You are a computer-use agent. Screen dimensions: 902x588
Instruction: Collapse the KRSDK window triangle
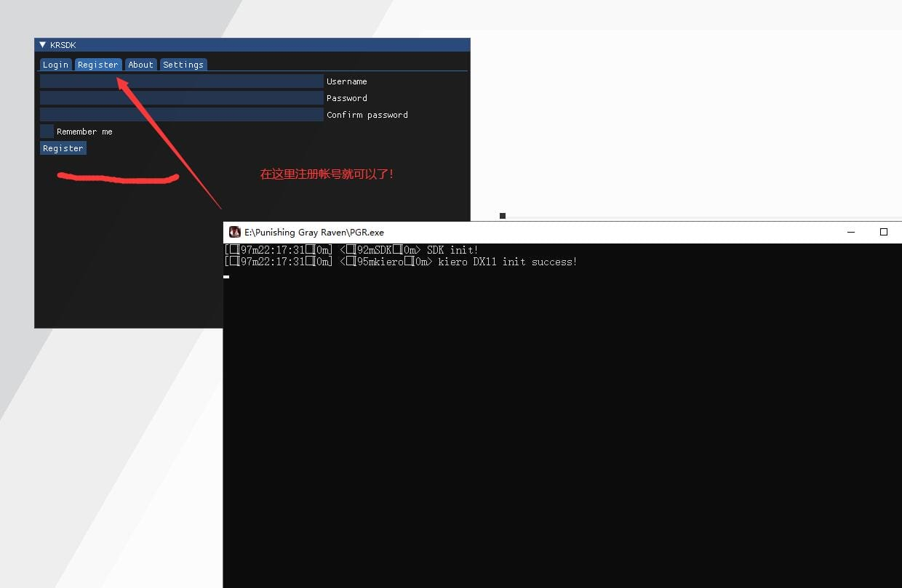42,45
